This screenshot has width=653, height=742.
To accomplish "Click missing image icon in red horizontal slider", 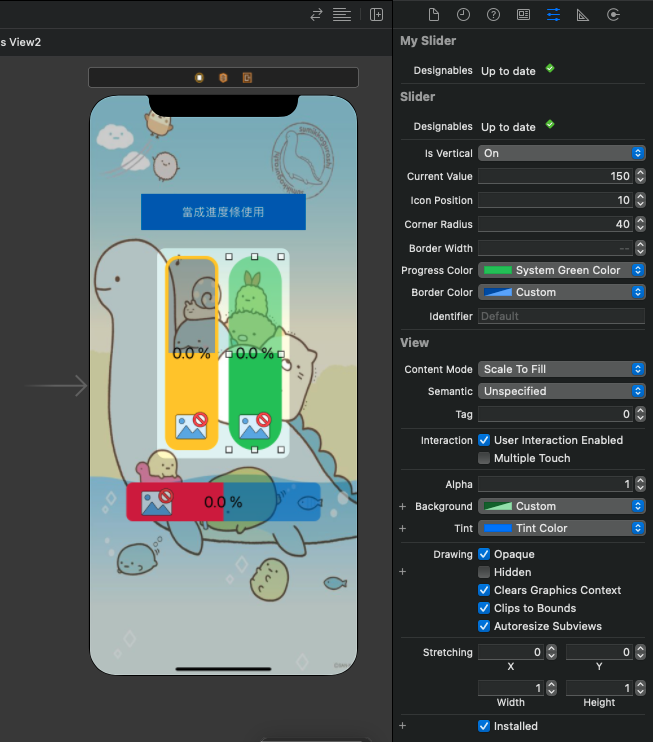I will pyautogui.click(x=157, y=502).
